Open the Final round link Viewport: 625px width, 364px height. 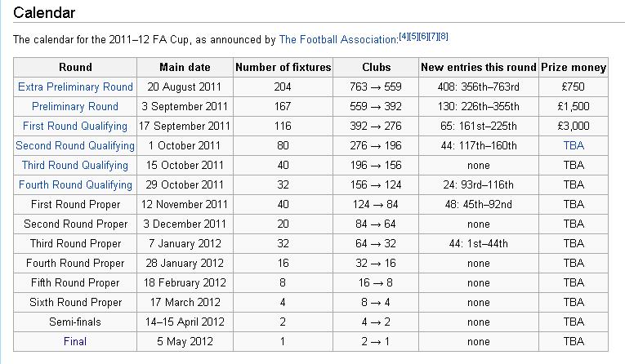click(x=75, y=341)
